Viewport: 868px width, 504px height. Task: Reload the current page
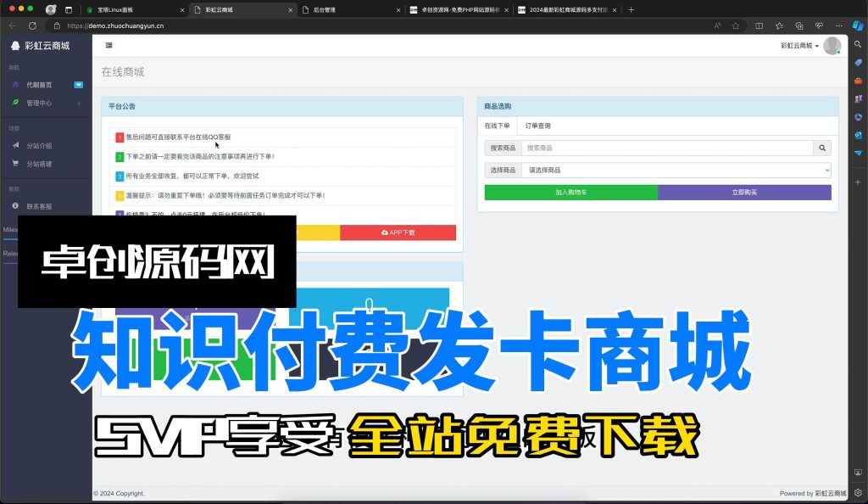33,25
